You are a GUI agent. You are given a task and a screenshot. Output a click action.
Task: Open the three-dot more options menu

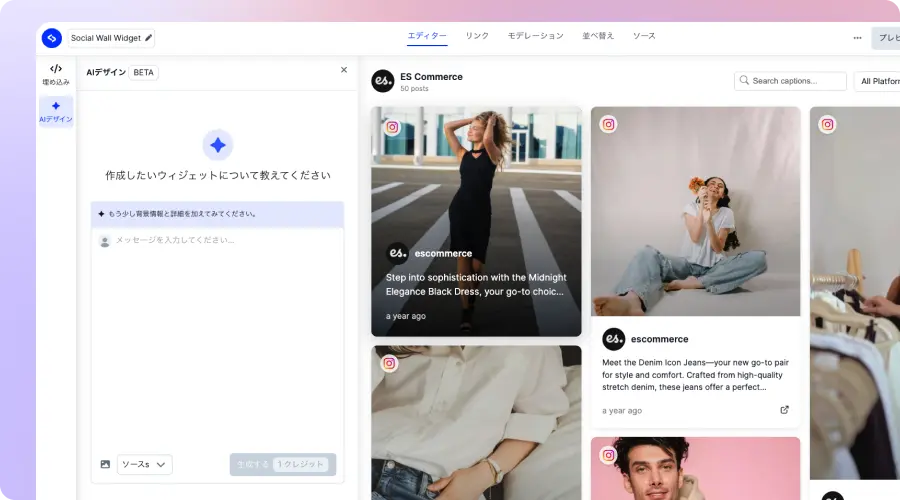(x=857, y=38)
